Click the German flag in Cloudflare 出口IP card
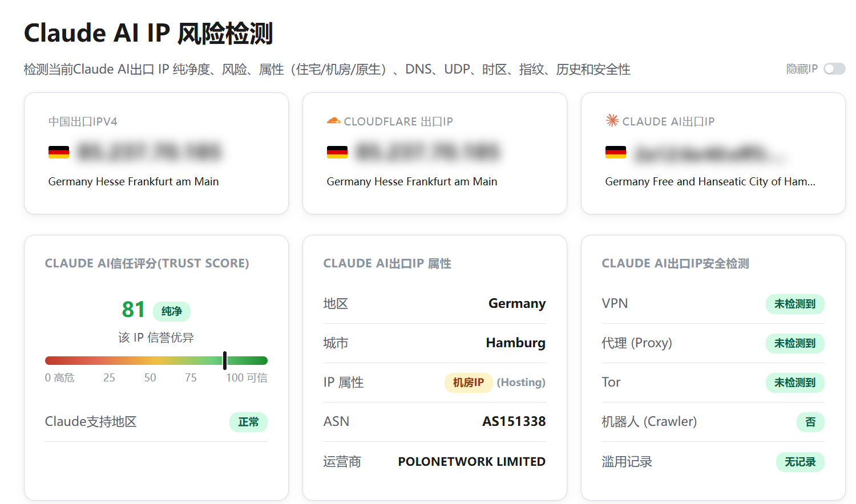Image resolution: width=856 pixels, height=504 pixels. (337, 152)
